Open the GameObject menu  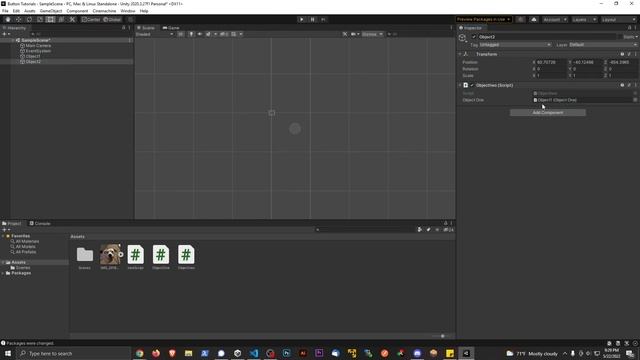tap(51, 11)
